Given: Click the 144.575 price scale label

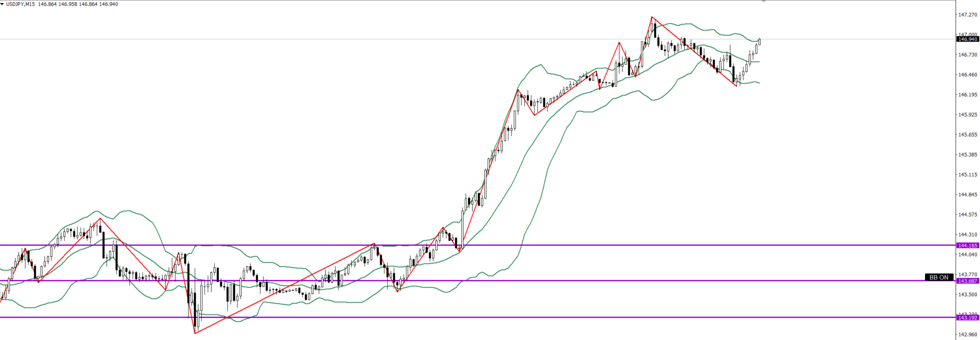Looking at the screenshot, I should click(x=967, y=215).
